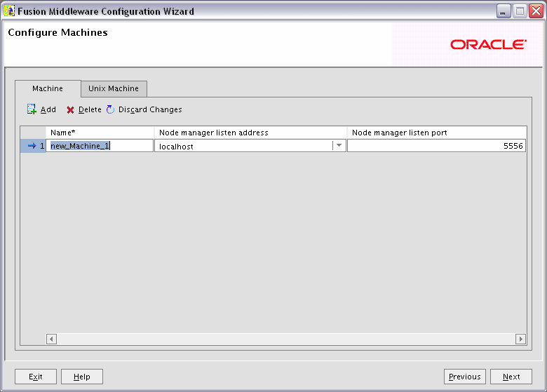
Task: Open the Node manager listen address dropdown
Action: click(339, 146)
